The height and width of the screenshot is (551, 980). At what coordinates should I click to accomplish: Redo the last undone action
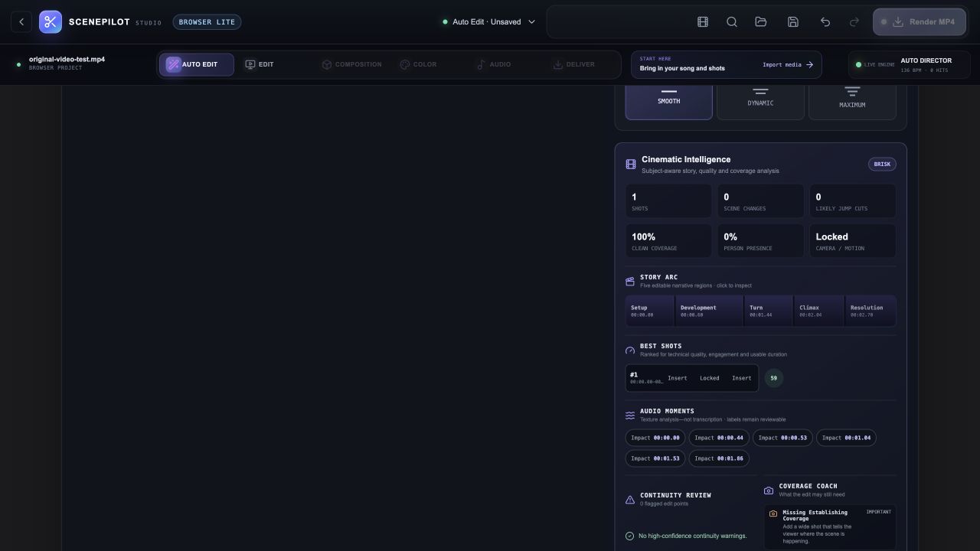coord(854,22)
